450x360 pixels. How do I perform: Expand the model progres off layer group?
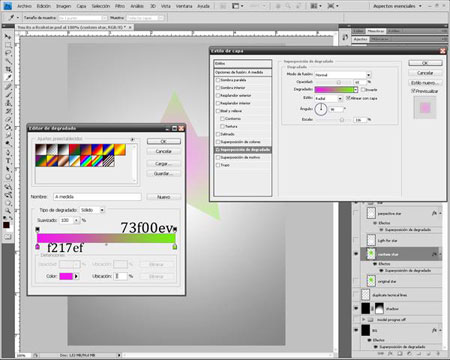364,319
